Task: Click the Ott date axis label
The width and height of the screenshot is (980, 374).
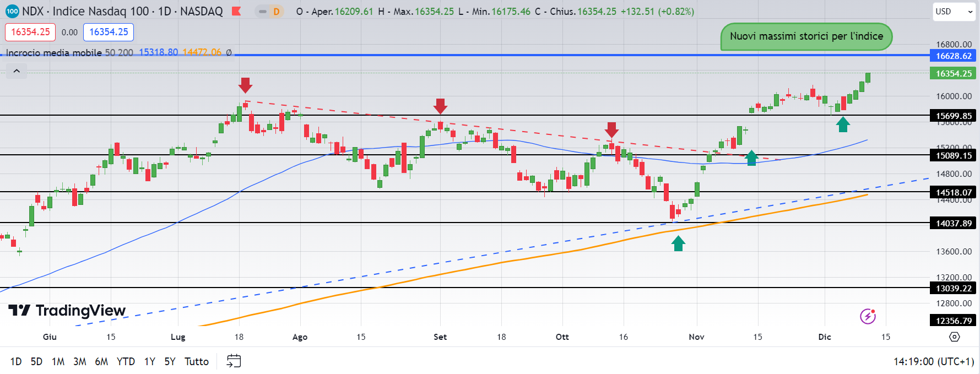Action: coord(562,337)
